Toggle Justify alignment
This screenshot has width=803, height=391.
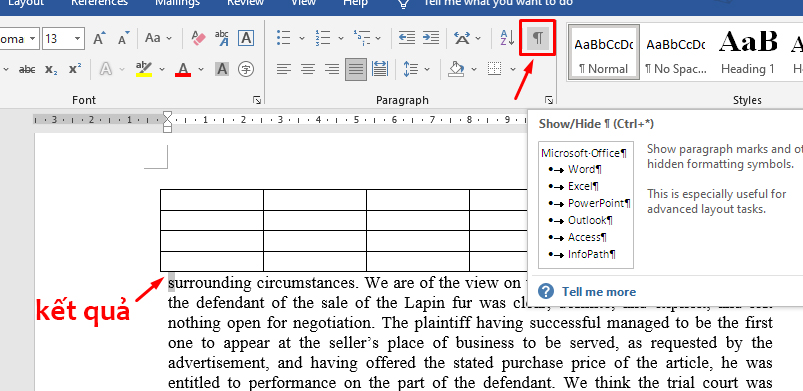click(x=356, y=69)
